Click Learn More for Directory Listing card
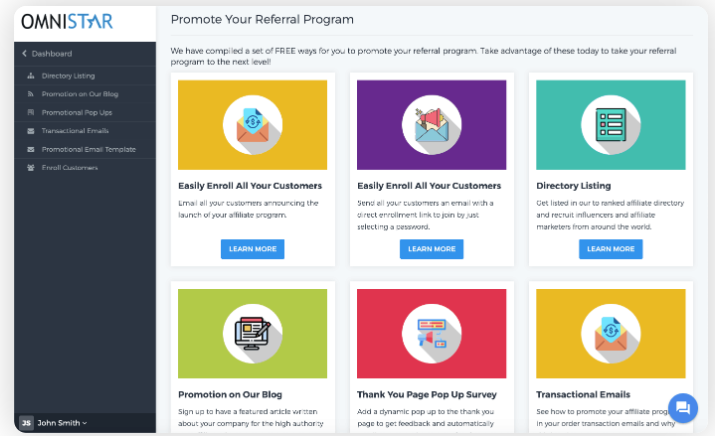This screenshot has height=436, width=715. click(610, 249)
